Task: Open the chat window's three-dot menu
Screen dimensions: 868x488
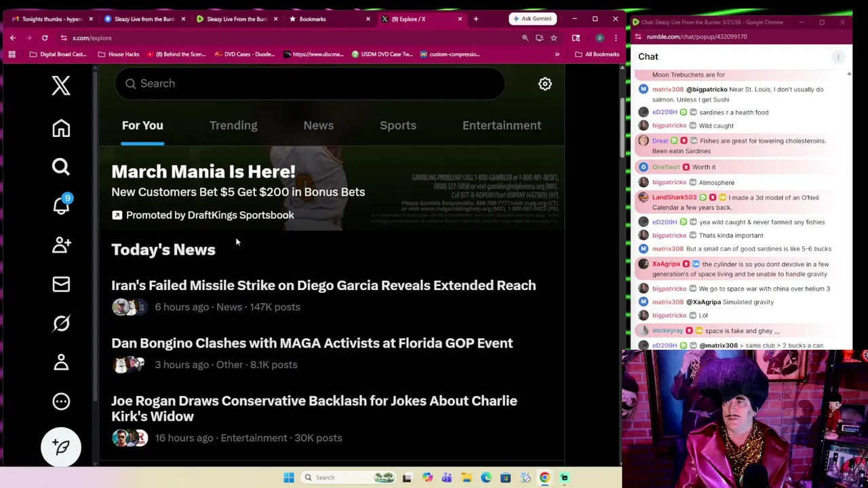Action: point(838,57)
